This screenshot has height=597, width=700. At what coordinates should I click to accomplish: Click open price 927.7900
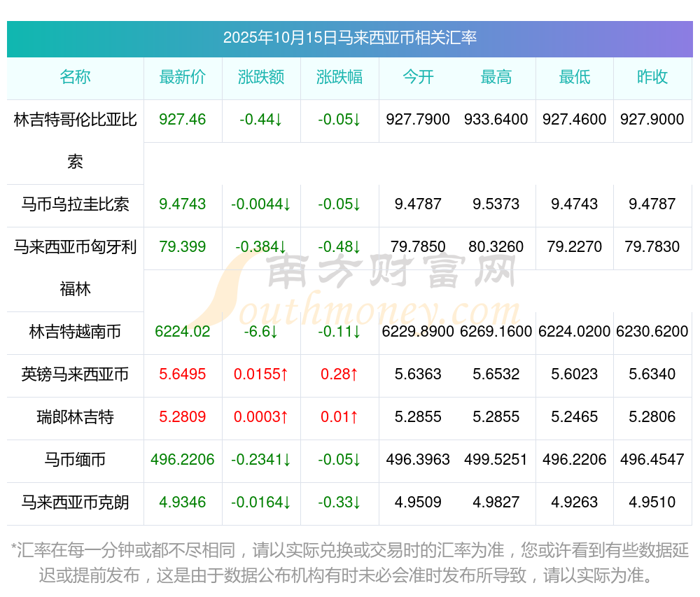coord(418,120)
